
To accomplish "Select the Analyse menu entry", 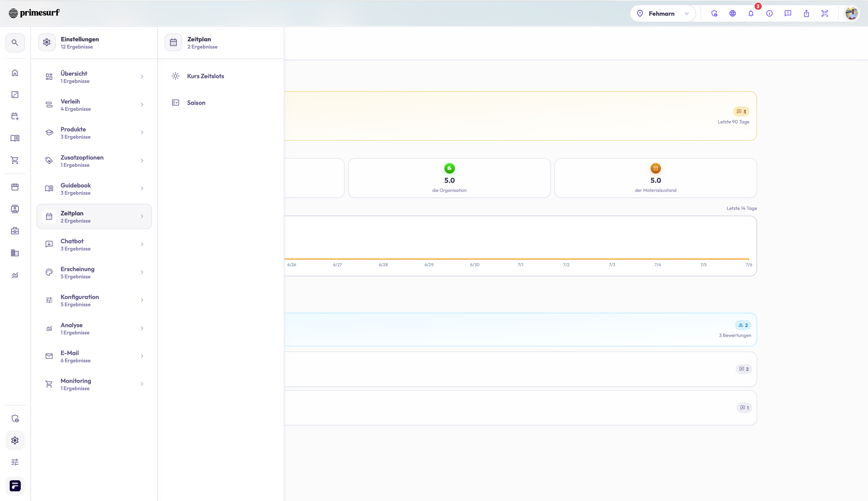I will 94,328.
